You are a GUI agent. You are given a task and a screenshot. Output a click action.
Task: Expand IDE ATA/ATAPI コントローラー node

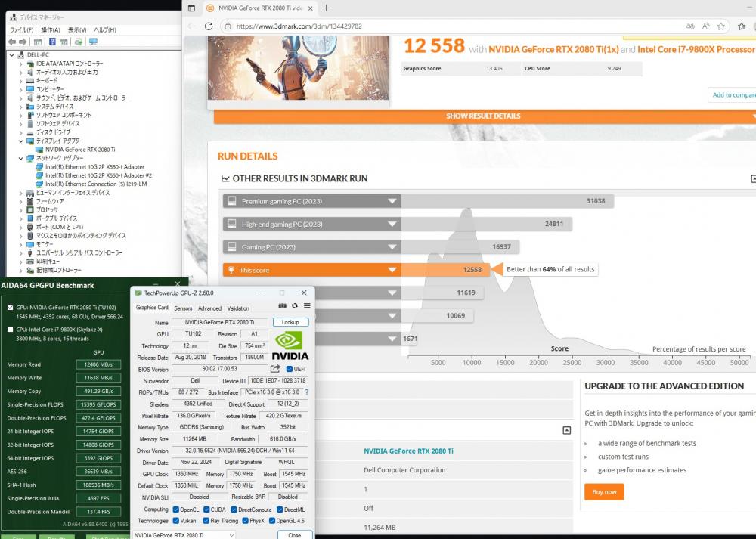tap(20, 64)
